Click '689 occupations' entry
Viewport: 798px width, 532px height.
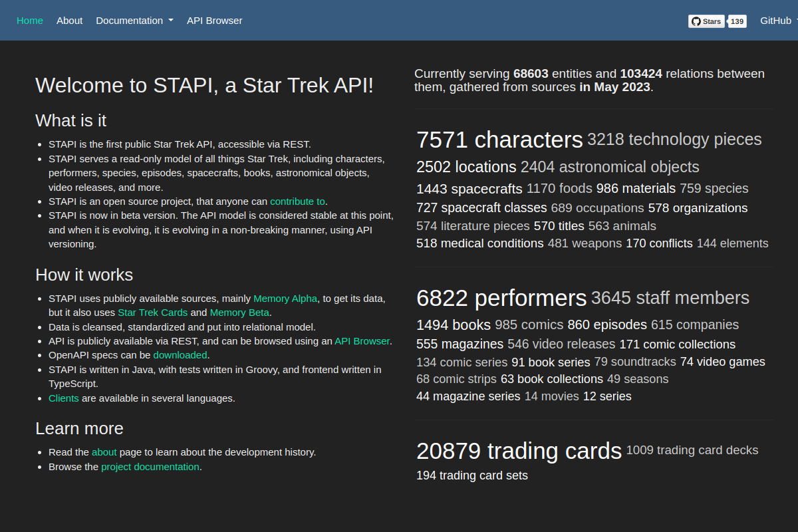coord(597,208)
